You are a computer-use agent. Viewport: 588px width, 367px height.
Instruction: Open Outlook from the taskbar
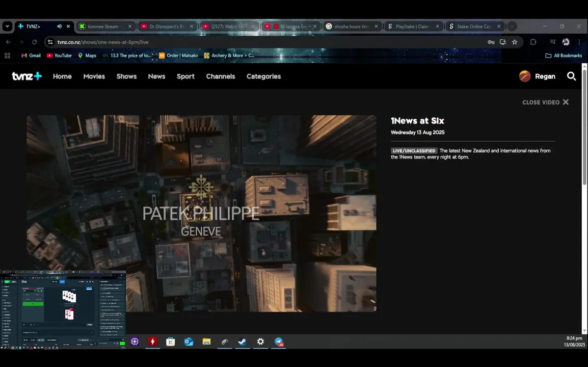pos(189,342)
